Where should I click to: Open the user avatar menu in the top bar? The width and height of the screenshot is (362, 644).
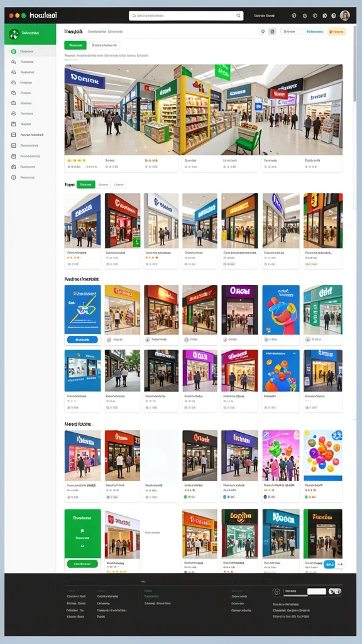click(345, 16)
